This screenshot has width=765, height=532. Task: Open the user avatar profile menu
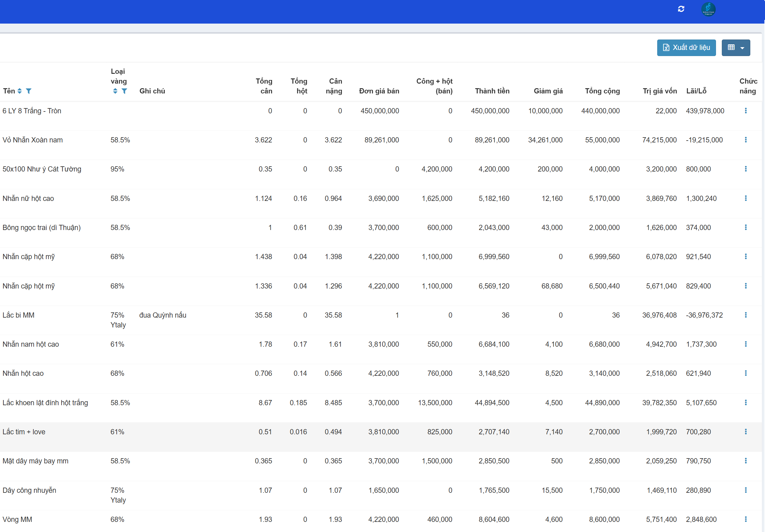click(x=708, y=9)
